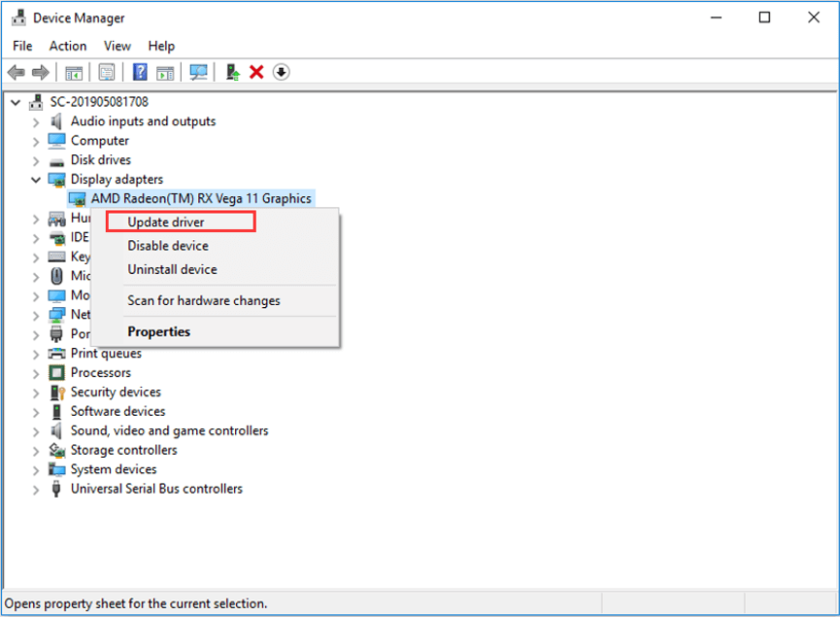
Task: Select the Audio inputs and outputs label
Action: point(143,121)
